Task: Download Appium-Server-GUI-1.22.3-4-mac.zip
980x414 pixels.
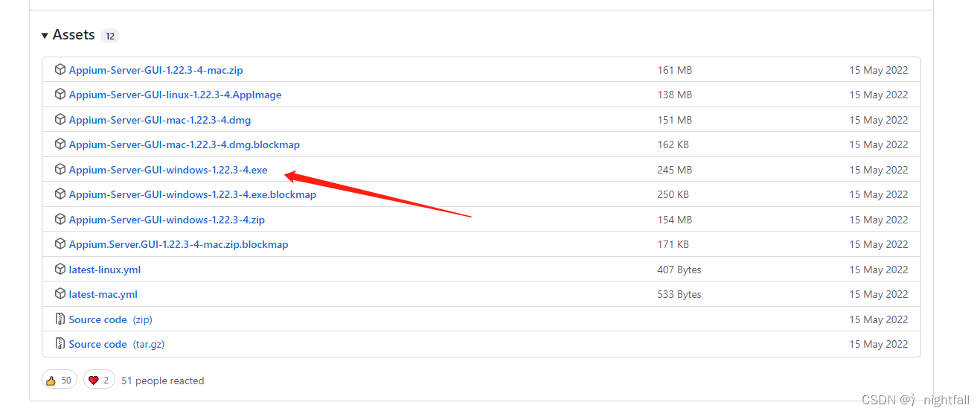Action: 156,70
